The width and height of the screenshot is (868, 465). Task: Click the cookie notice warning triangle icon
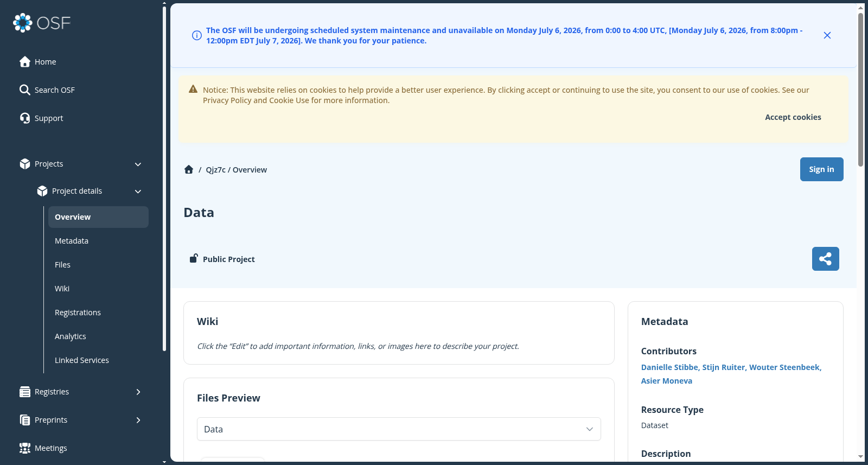193,89
